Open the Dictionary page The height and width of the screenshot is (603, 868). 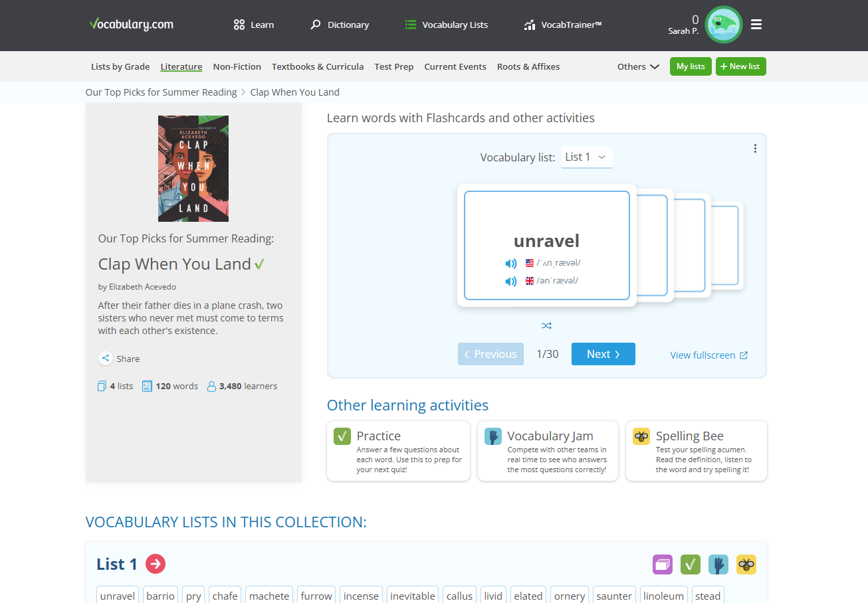340,25
